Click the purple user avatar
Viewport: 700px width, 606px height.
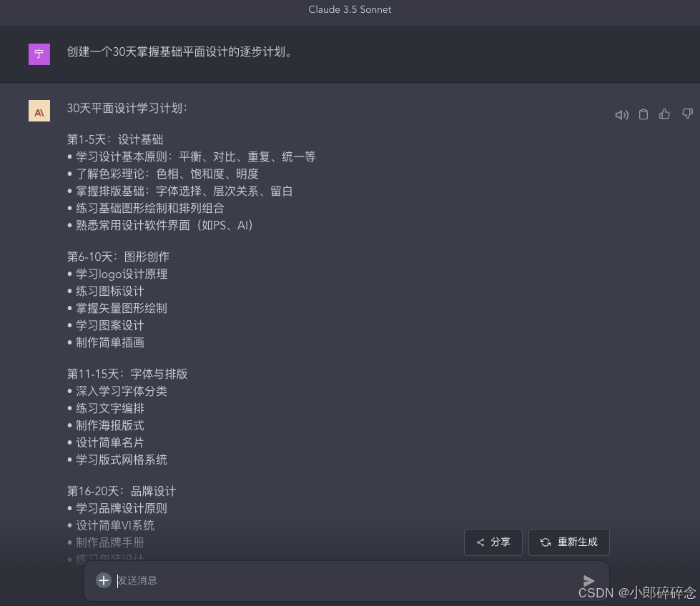click(39, 54)
